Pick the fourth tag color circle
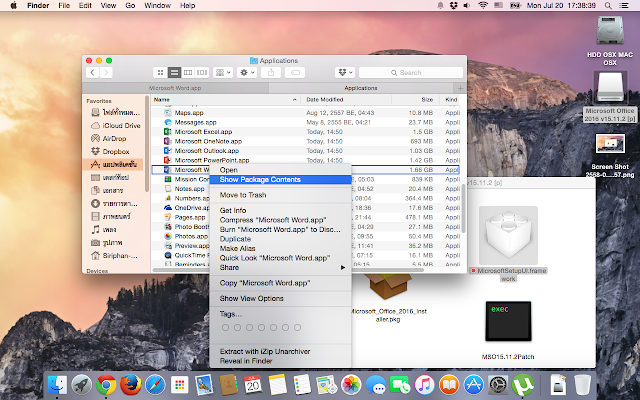The width and height of the screenshot is (640, 400). coord(261,327)
